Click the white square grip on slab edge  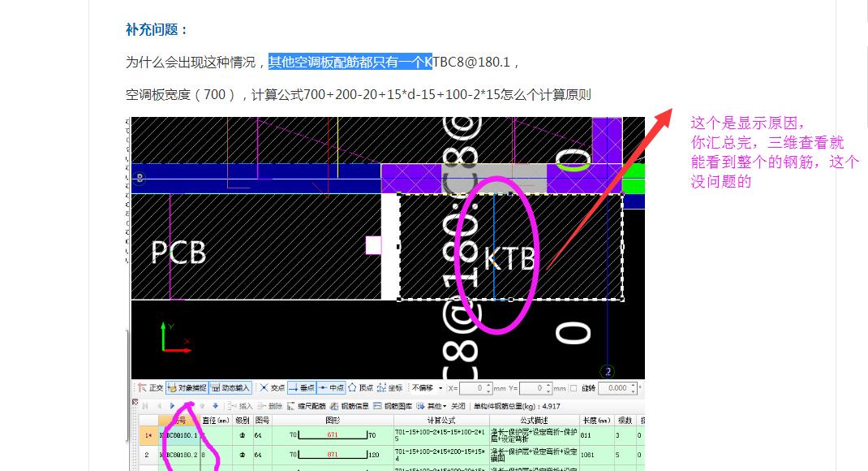[x=374, y=245]
